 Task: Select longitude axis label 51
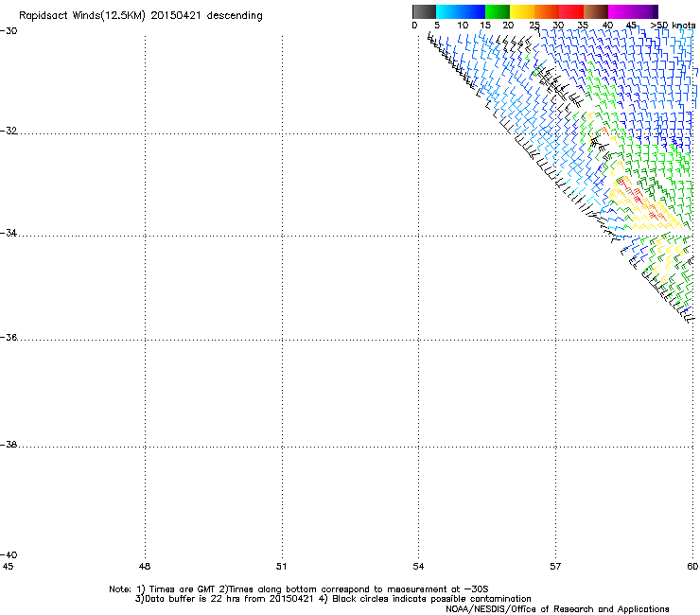281,567
